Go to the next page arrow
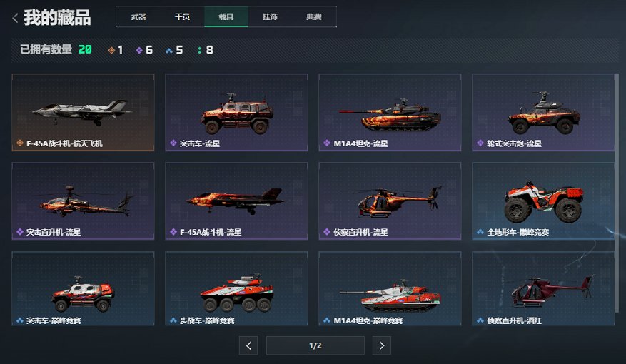Viewport: 626px width, 364px height. click(382, 345)
